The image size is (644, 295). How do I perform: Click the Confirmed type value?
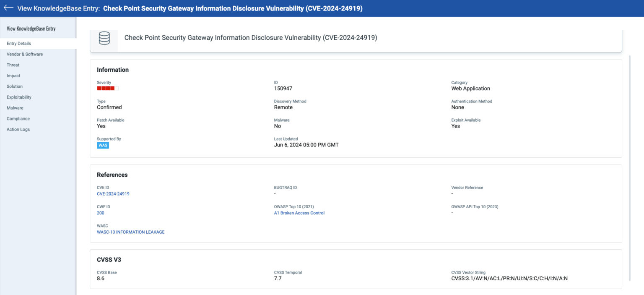[109, 107]
